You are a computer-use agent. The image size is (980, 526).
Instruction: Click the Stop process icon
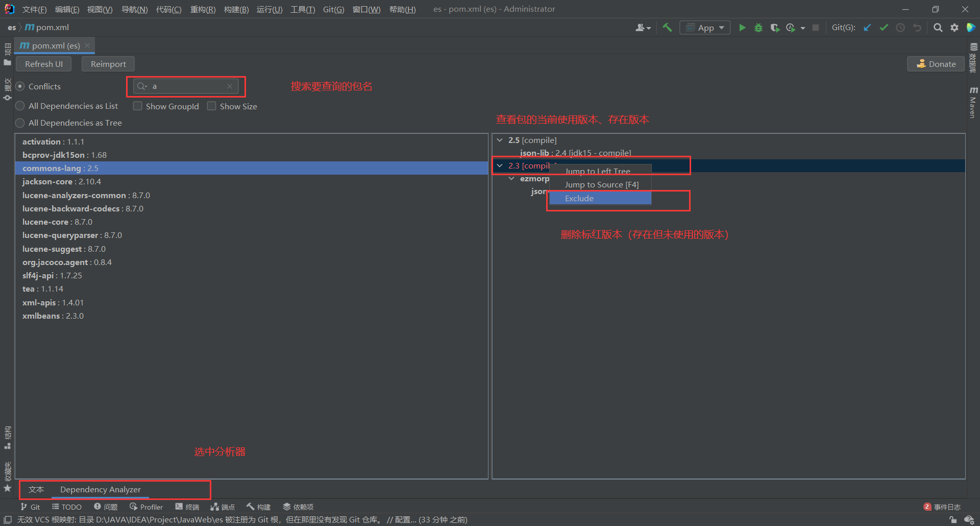816,28
